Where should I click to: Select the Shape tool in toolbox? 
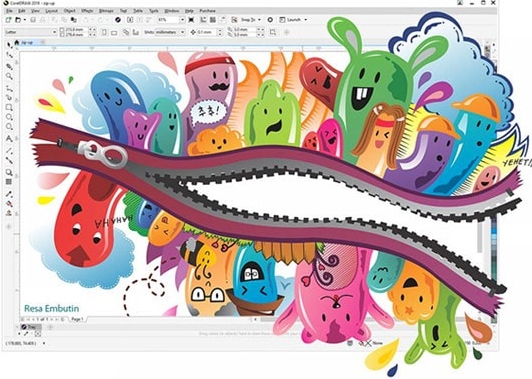tap(9, 55)
